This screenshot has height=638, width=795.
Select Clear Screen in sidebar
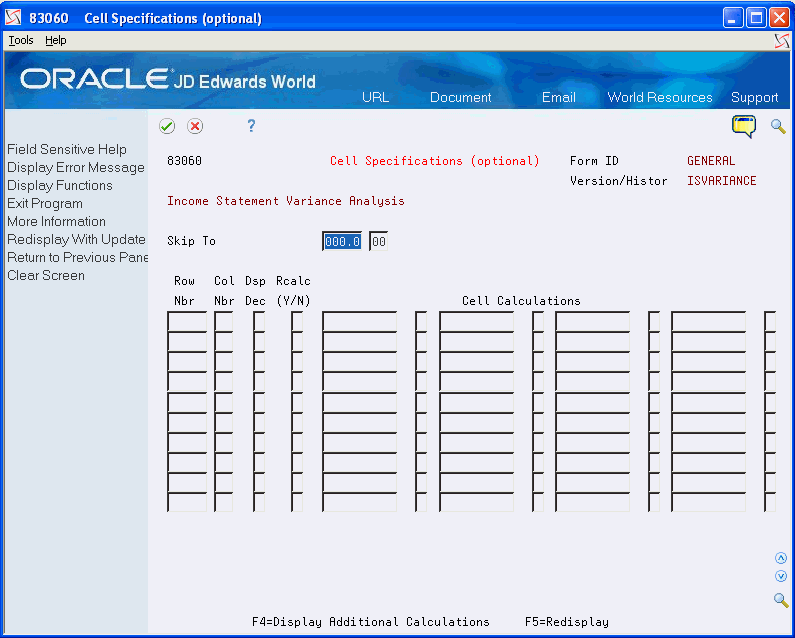[46, 275]
